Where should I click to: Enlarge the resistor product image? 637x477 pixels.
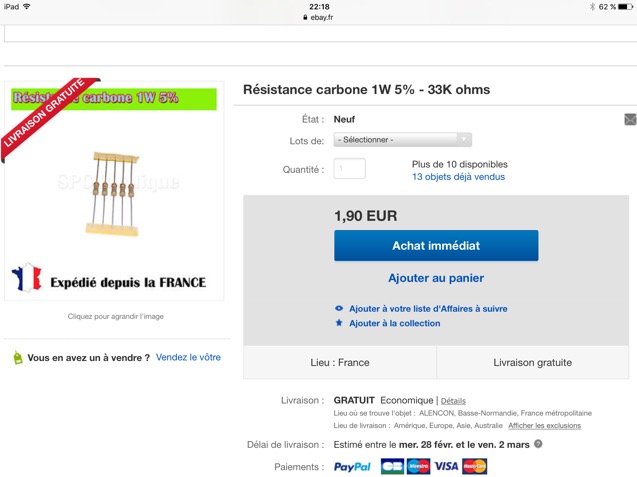pyautogui.click(x=114, y=191)
